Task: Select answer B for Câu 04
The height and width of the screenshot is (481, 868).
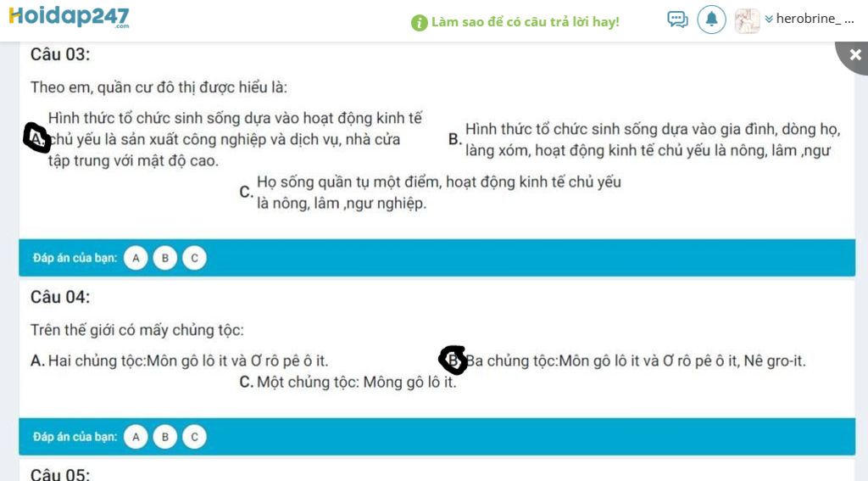Action: pyautogui.click(x=165, y=437)
